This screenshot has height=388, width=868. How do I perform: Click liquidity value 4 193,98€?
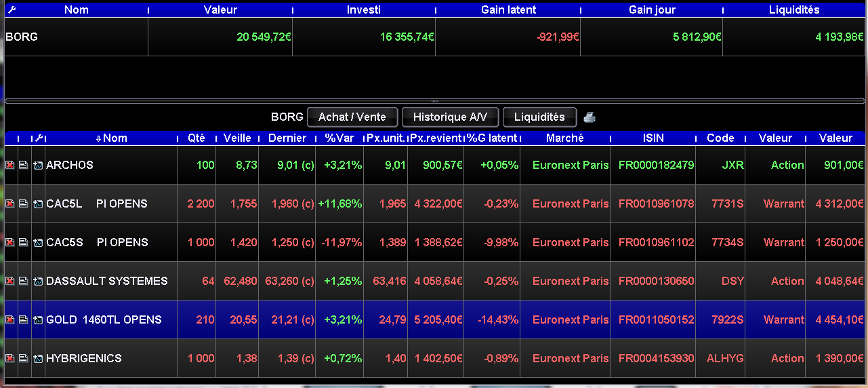pyautogui.click(x=840, y=37)
